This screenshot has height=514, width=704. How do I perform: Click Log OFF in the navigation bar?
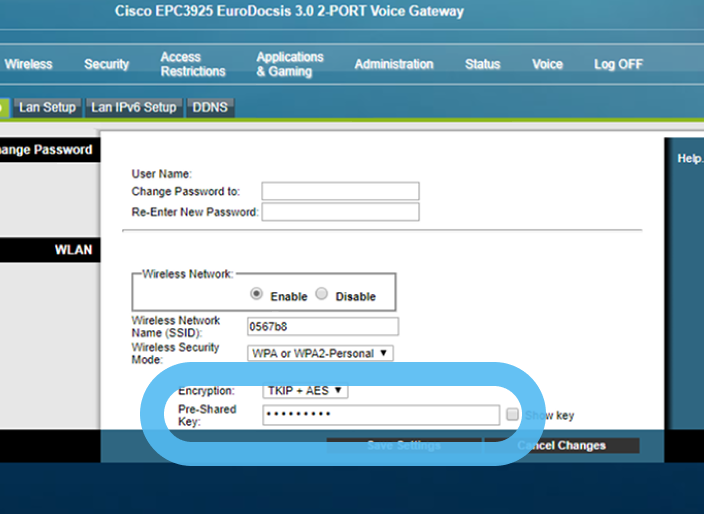618,64
